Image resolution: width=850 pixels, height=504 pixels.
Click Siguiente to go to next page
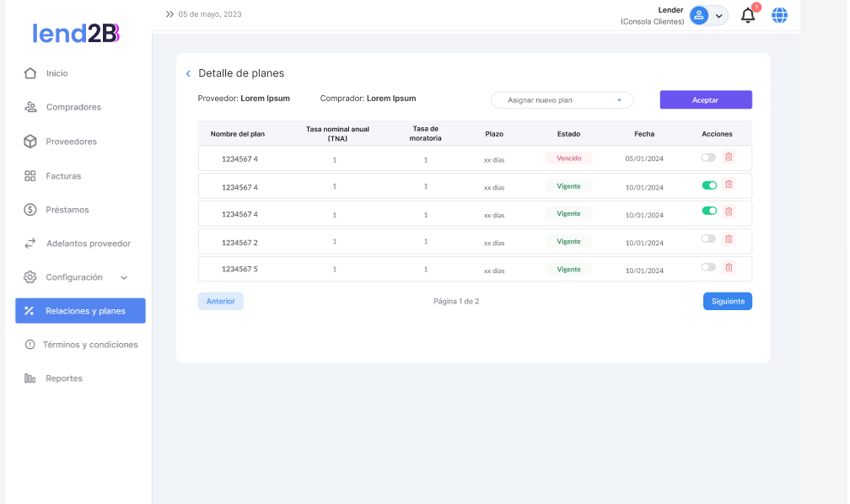727,301
